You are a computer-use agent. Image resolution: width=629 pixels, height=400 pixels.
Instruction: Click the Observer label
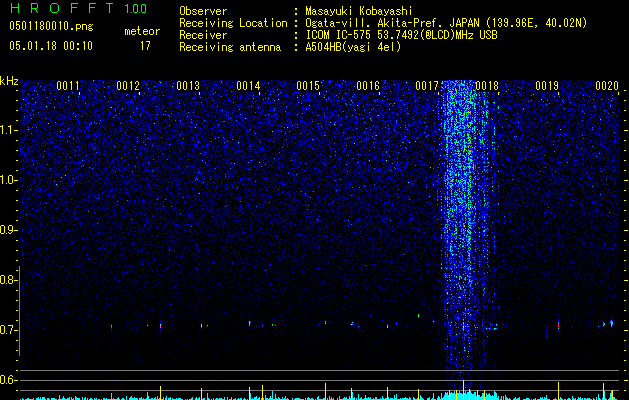click(203, 11)
